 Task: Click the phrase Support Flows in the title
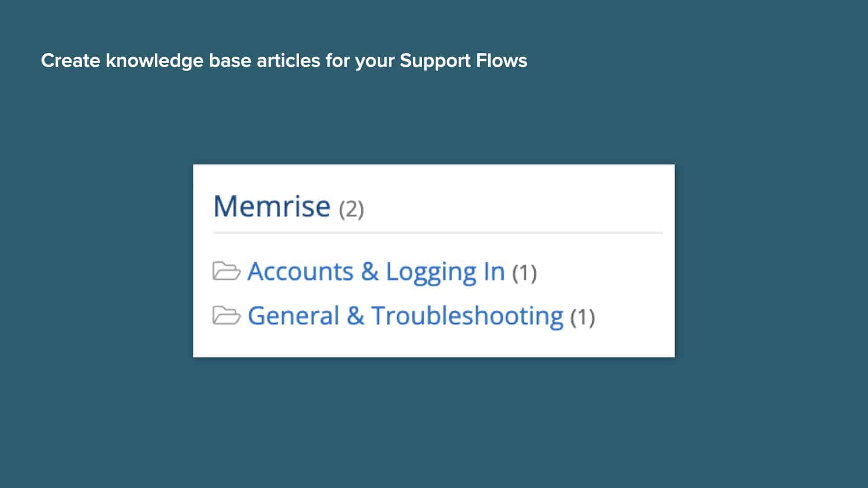click(x=462, y=60)
